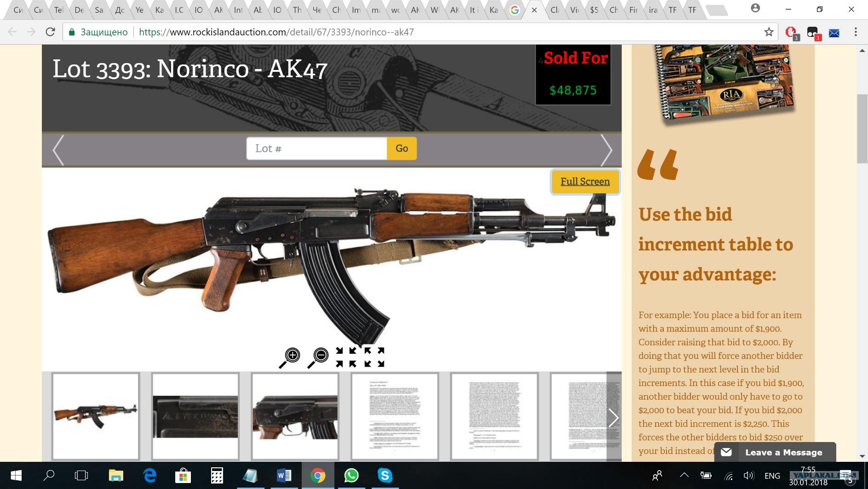Go to the next lot with right arrow
This screenshot has width=868, height=489.
pyautogui.click(x=607, y=150)
